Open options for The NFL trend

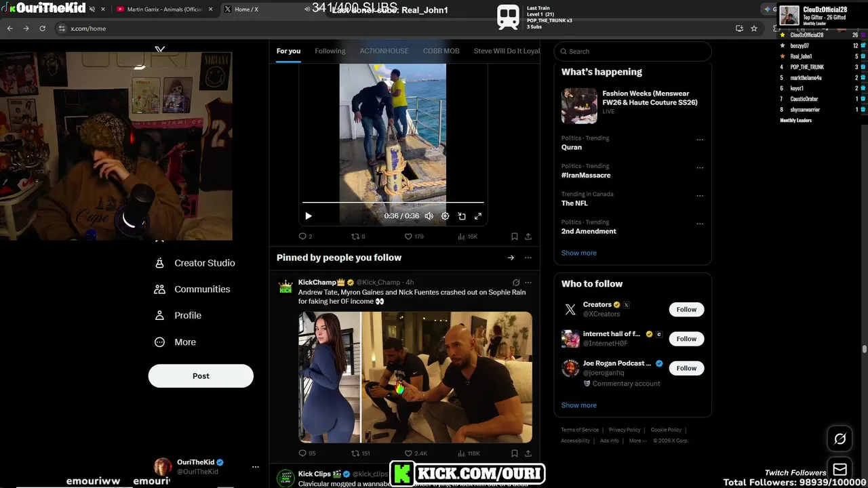pyautogui.click(x=700, y=196)
